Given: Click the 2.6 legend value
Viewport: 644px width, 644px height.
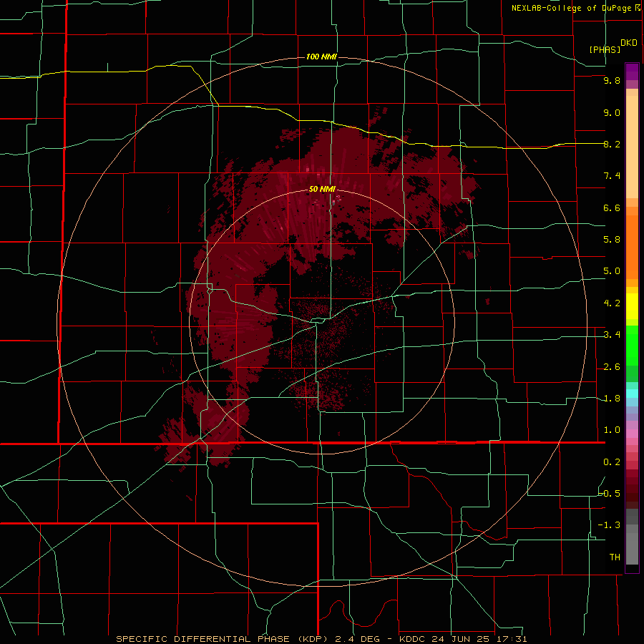Looking at the screenshot, I should tap(612, 367).
